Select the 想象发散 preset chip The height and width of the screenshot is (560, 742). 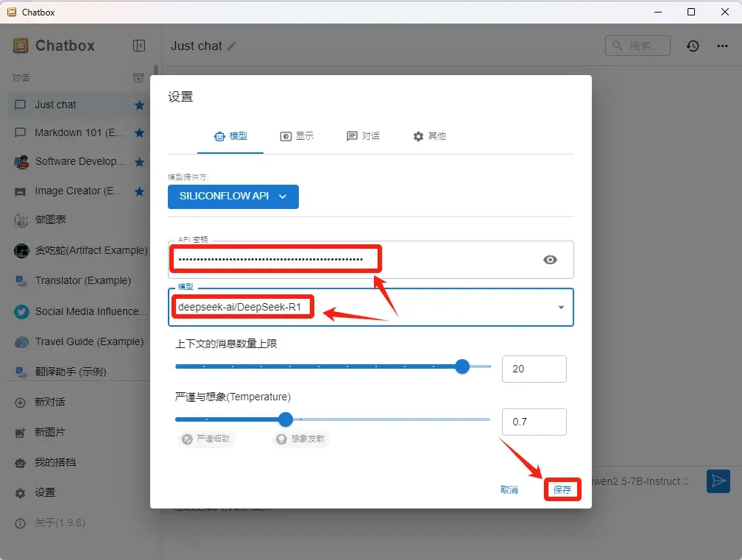click(x=301, y=439)
